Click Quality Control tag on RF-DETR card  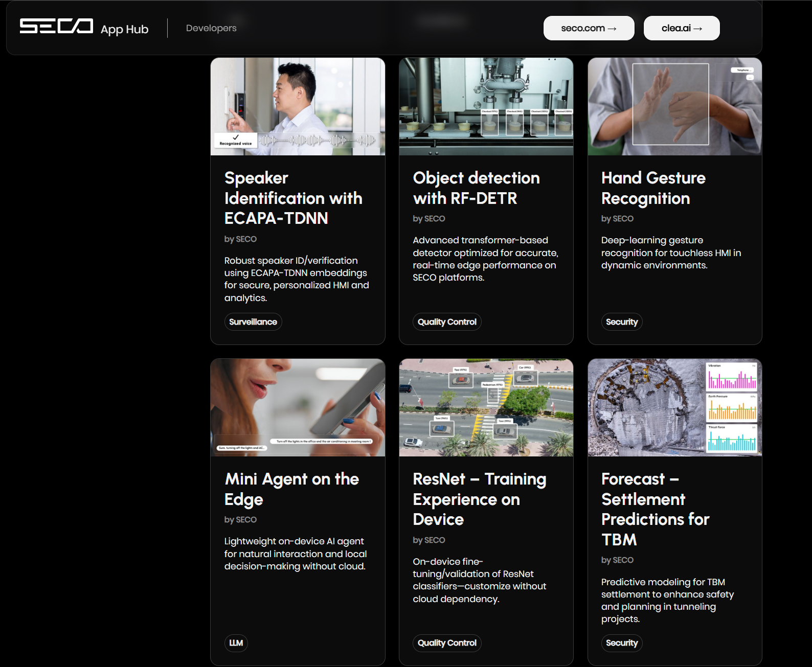coord(447,321)
